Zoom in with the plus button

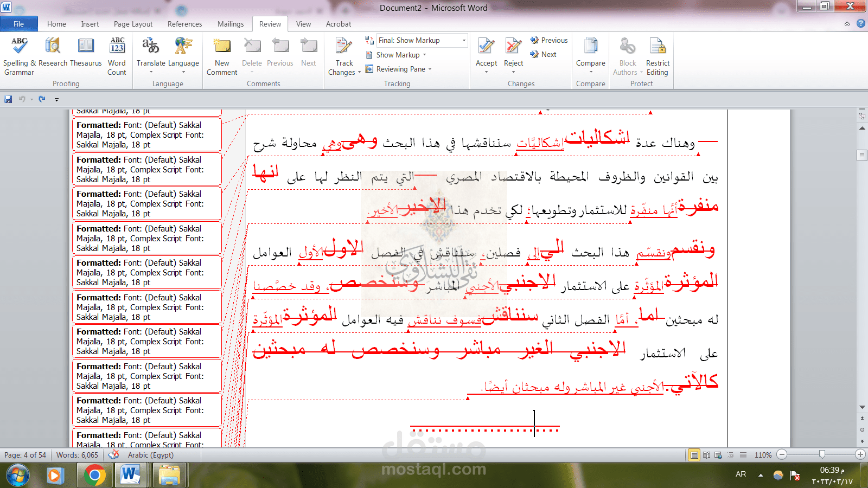[x=860, y=454]
